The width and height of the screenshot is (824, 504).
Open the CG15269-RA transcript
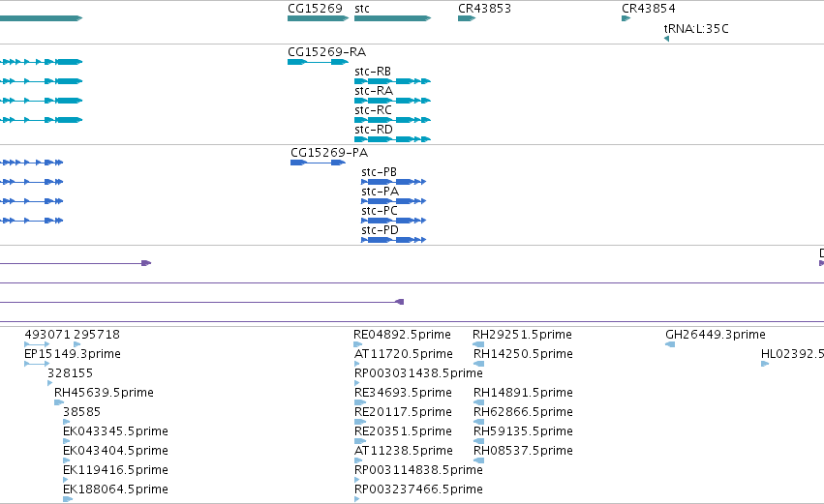pos(318,62)
